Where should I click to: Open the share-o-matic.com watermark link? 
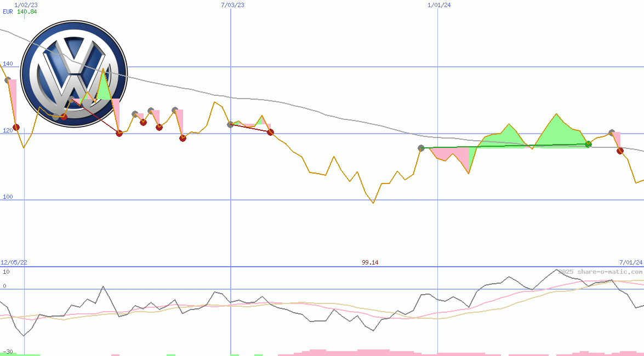[600, 272]
